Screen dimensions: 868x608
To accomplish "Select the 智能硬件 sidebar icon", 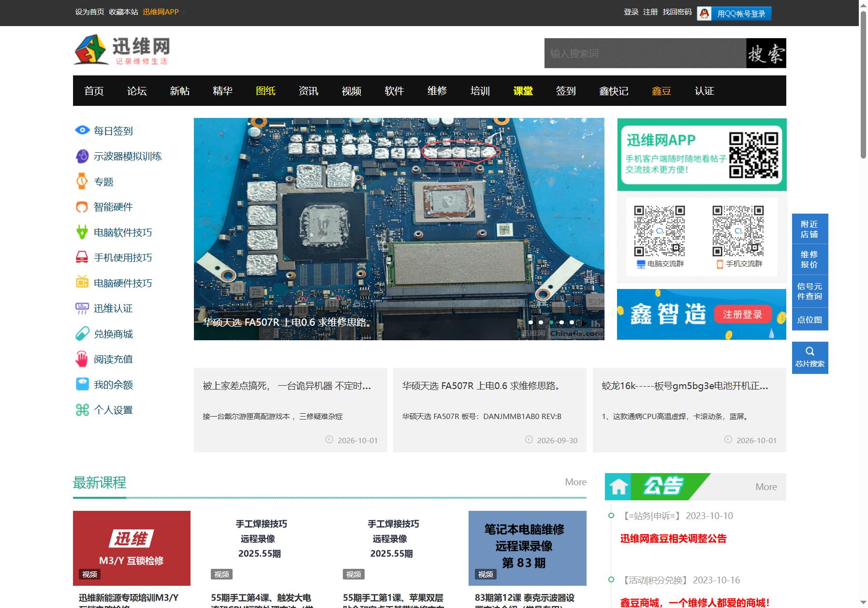I will (82, 207).
